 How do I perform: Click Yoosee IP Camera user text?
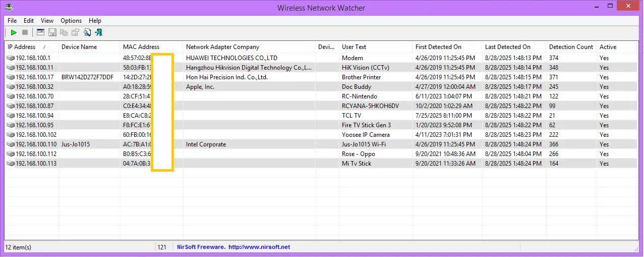366,135
